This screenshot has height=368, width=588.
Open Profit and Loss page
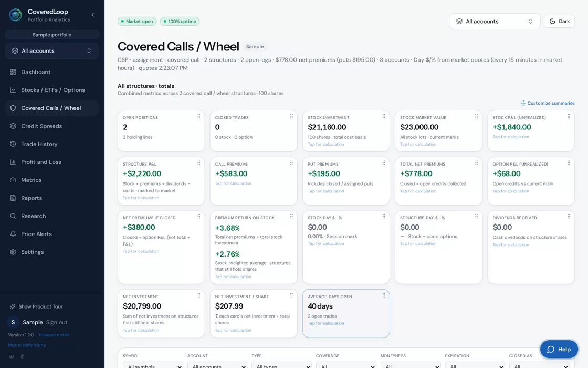(52, 162)
